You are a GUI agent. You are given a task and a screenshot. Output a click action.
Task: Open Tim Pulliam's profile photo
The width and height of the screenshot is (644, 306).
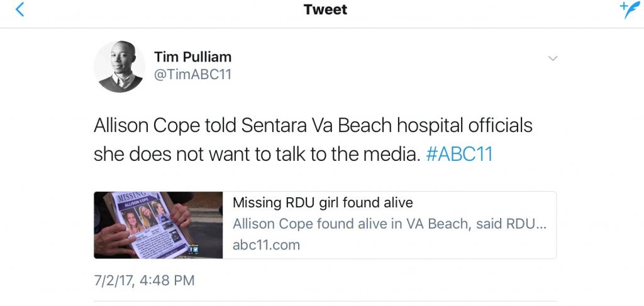point(119,67)
